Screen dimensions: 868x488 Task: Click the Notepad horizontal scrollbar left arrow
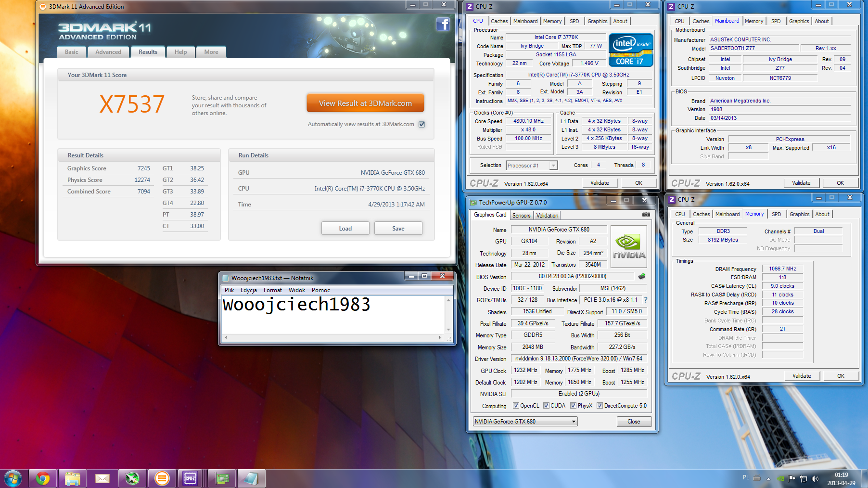click(226, 338)
